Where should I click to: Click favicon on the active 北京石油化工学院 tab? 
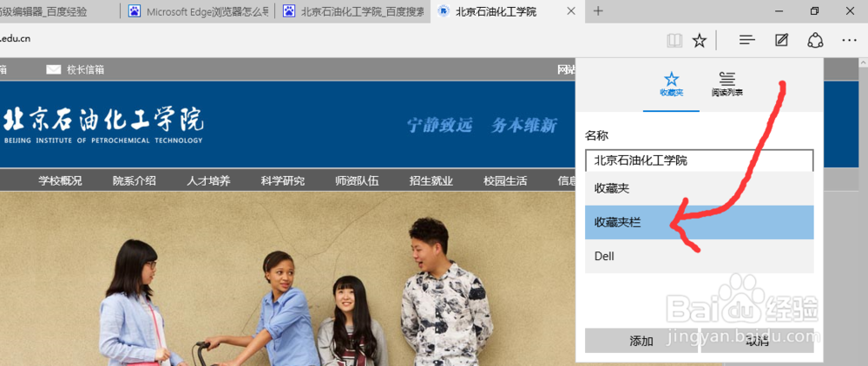pyautogui.click(x=443, y=11)
